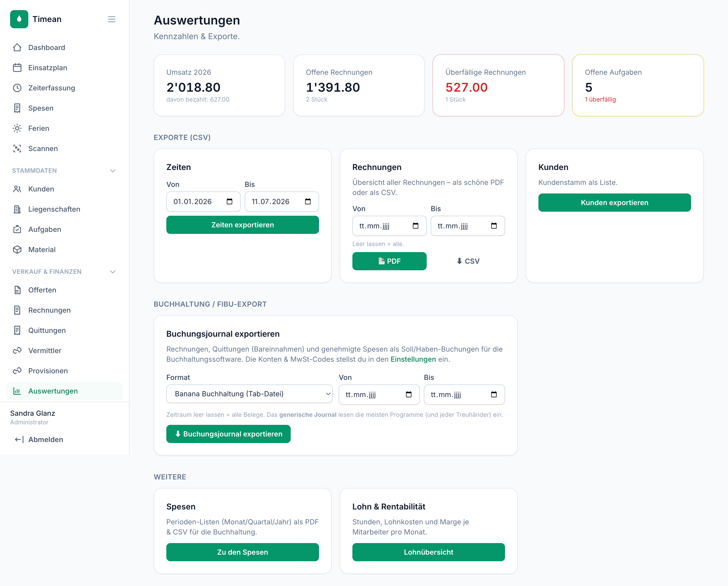Click calendar icon in Rechnungen Von field
The height and width of the screenshot is (586, 728).
[416, 226]
